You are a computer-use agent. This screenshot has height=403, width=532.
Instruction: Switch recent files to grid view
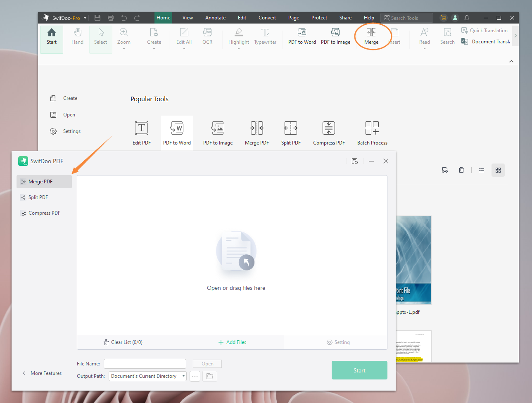[498, 170]
